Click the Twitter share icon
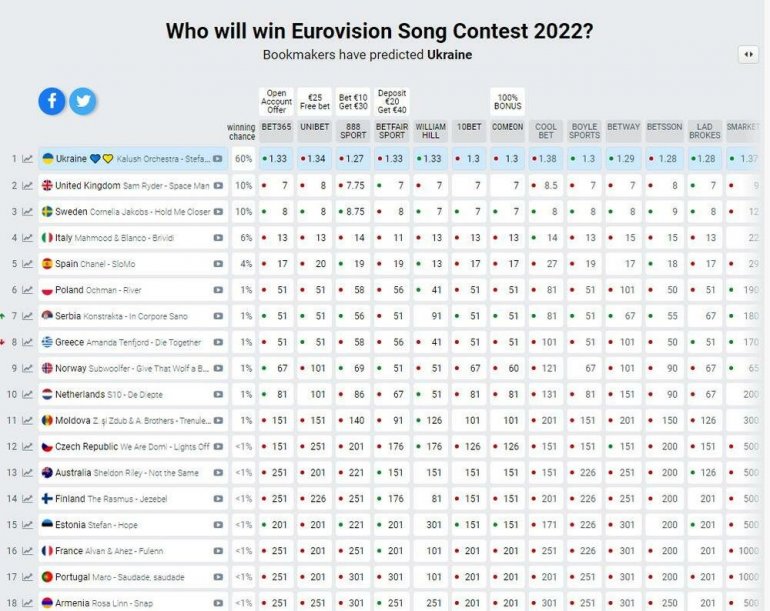 [x=82, y=101]
